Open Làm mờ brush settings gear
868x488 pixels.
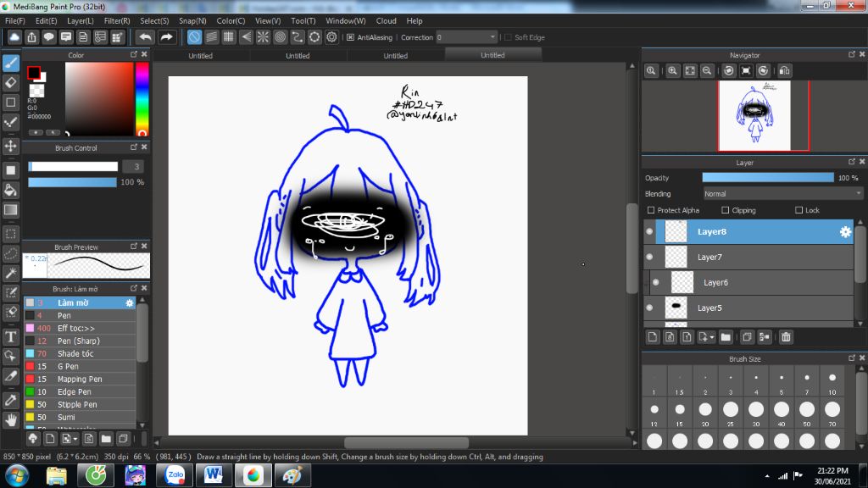130,302
